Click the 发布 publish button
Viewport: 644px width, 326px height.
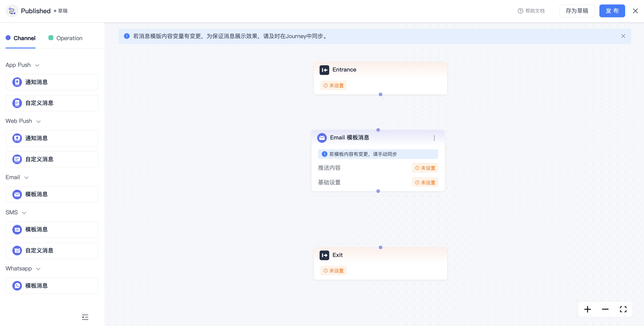(612, 11)
